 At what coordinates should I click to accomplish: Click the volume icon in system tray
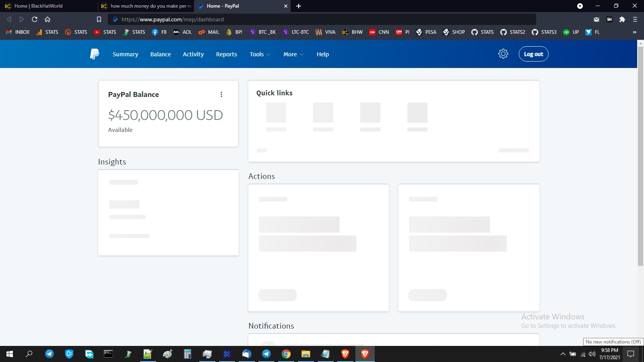tap(592, 354)
